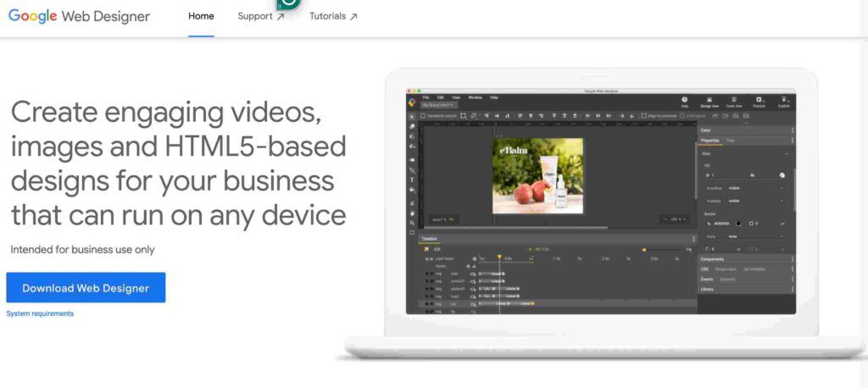Viewport: 868px width, 388px height.
Task: Open the Color panel options menu dots
Action: click(x=793, y=130)
